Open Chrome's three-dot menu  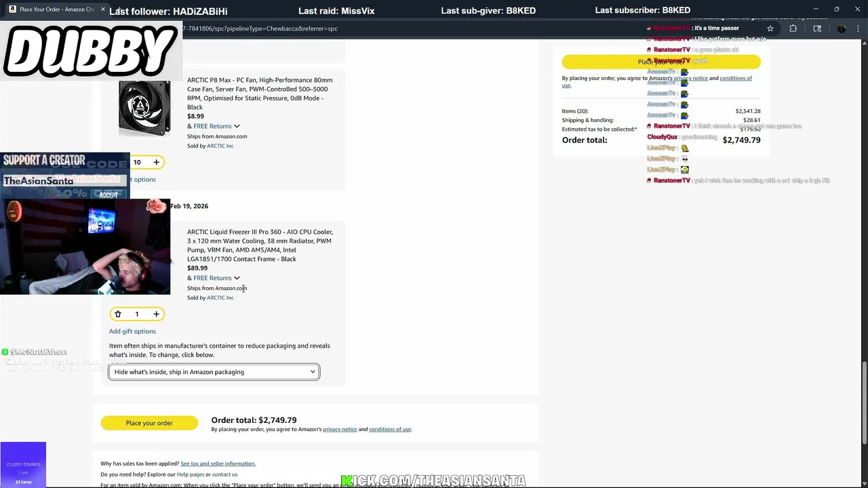[x=859, y=28]
